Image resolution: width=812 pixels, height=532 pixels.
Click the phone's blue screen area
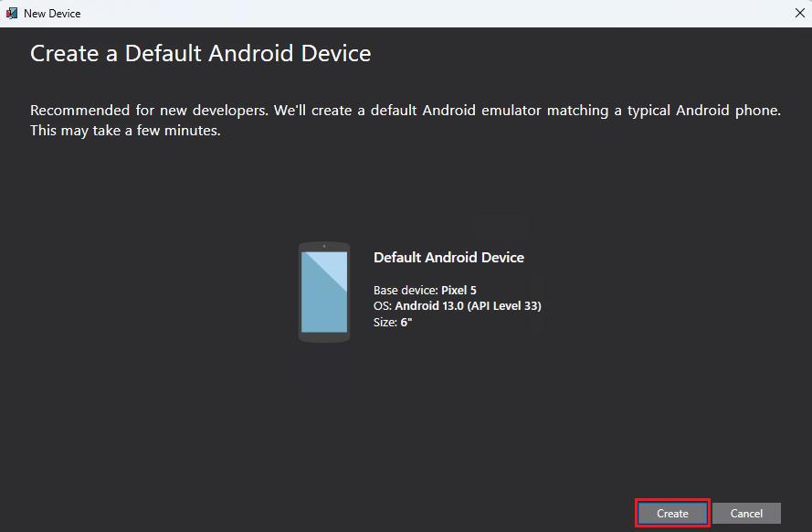point(323,292)
